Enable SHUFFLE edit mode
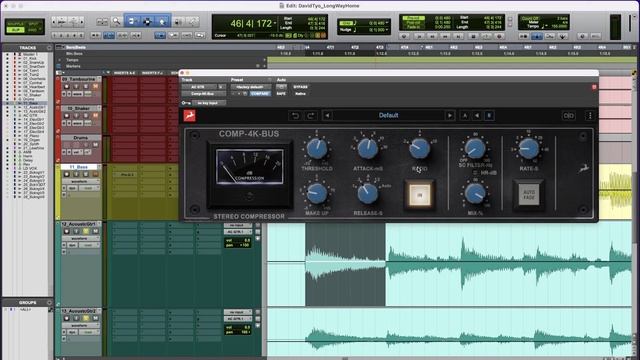This screenshot has width=640, height=360. pos(16,24)
